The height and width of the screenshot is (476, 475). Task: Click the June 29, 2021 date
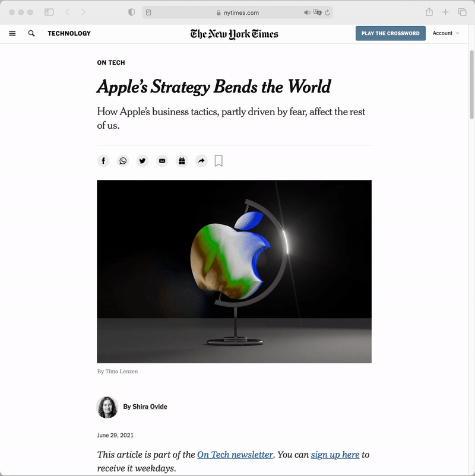coord(115,435)
